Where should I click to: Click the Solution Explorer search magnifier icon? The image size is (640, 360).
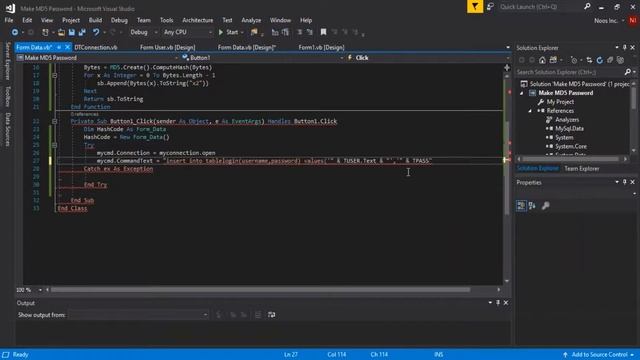click(x=627, y=72)
